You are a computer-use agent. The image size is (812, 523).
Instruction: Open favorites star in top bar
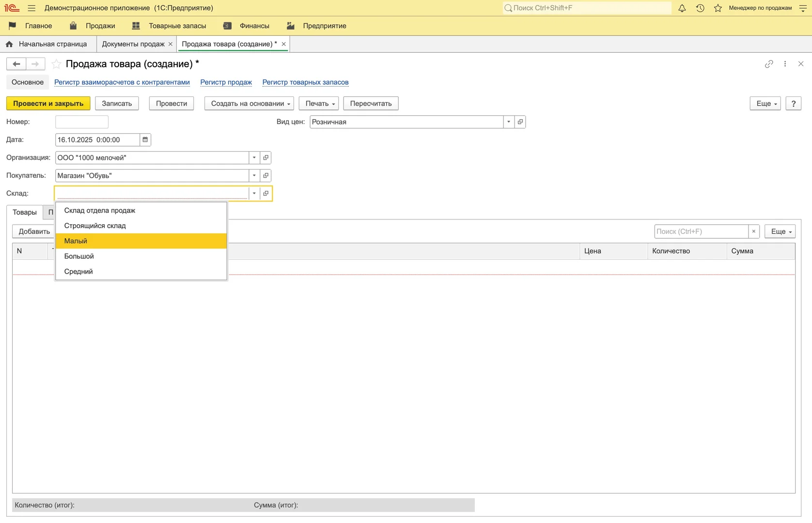tap(718, 8)
